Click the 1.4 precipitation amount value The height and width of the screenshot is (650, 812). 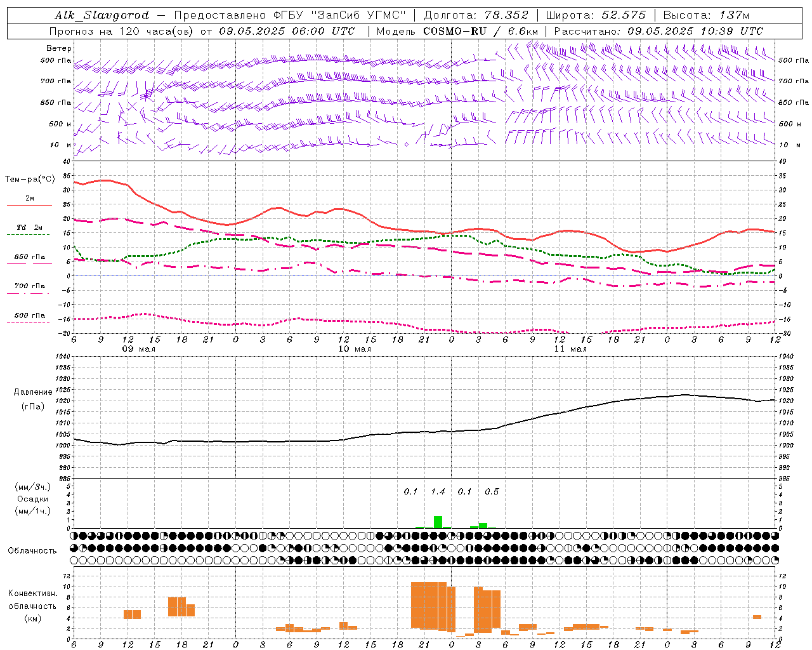pyautogui.click(x=438, y=491)
